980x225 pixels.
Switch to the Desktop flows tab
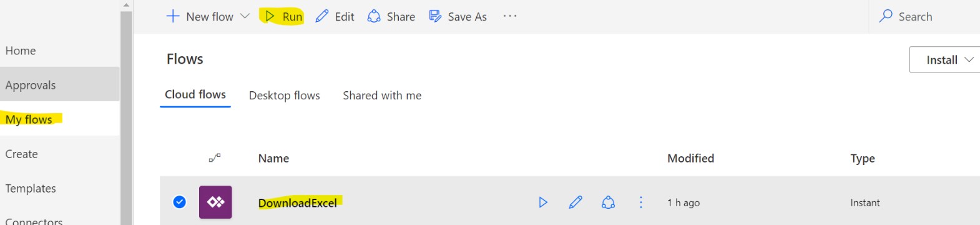[284, 95]
